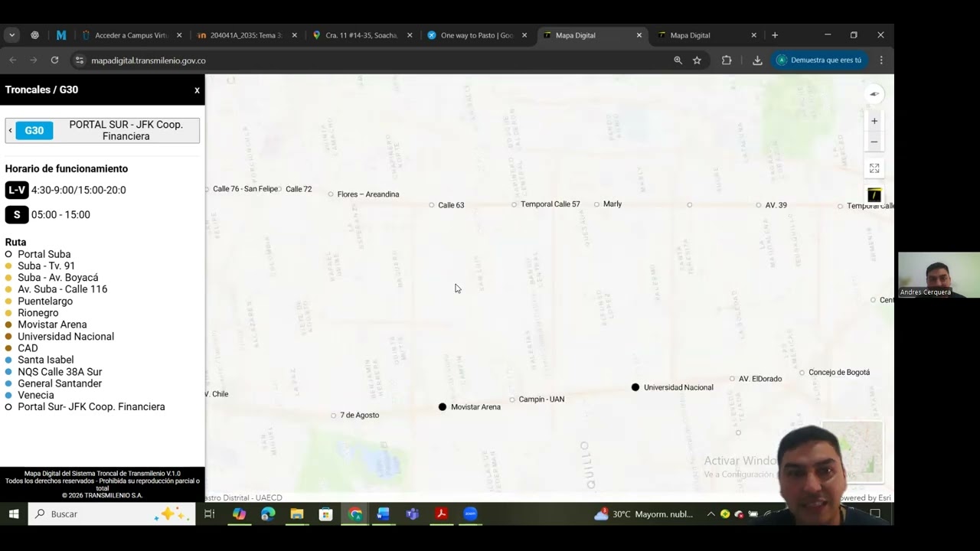Screen dimensions: 980x551
Task: Click the S Saturday schedule badge
Action: 17,215
